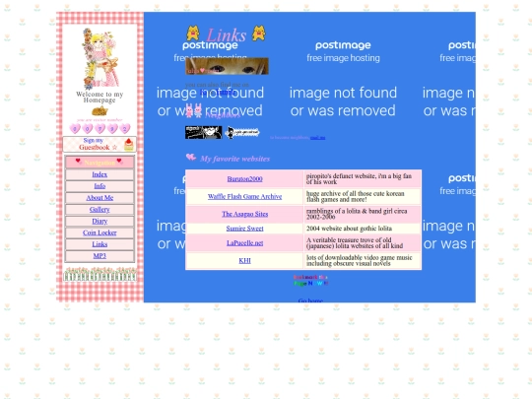This screenshot has width=532, height=399.
Task: Click the pink hearts icon beside My favorite websites
Action: 191,157
